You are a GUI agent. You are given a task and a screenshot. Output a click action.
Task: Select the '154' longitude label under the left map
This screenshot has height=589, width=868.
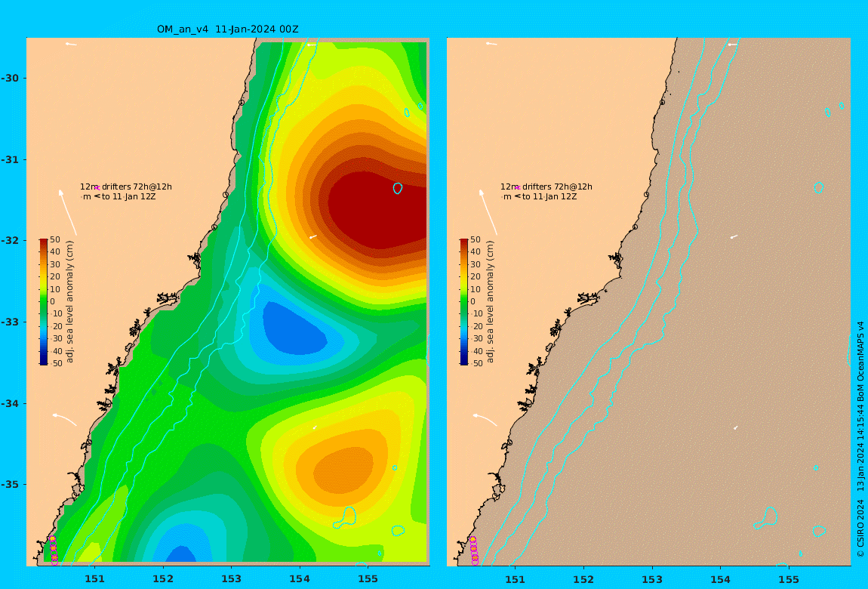point(300,579)
